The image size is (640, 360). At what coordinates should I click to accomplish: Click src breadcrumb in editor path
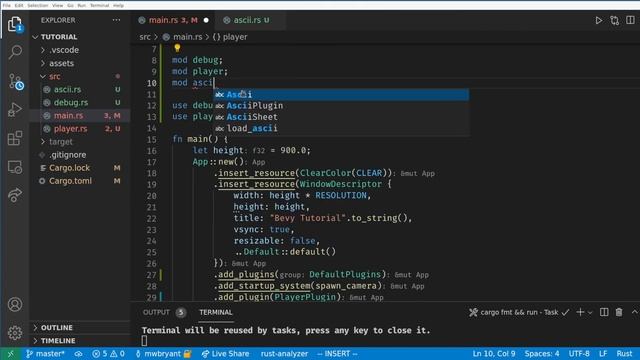pos(145,37)
